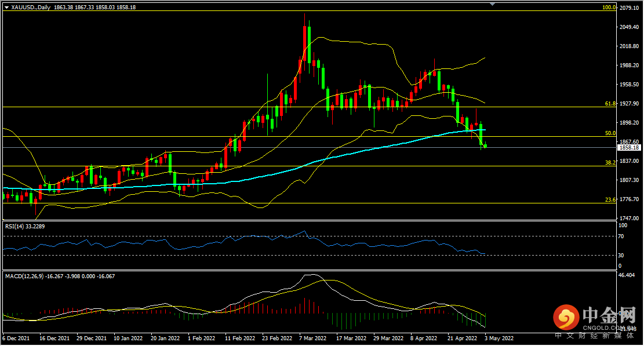Click the '29 Dec 2021' date label
Image resolution: width=644 pixels, height=346 pixels.
tap(91, 338)
